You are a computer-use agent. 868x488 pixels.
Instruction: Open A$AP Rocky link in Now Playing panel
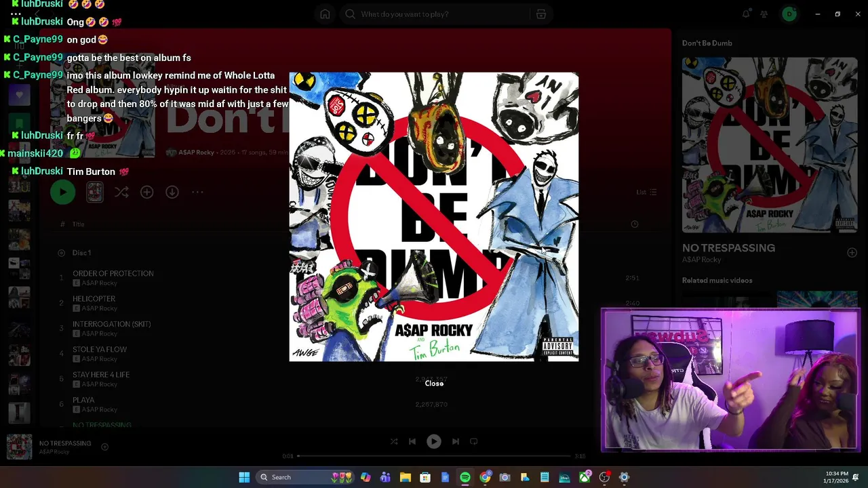[x=702, y=260]
